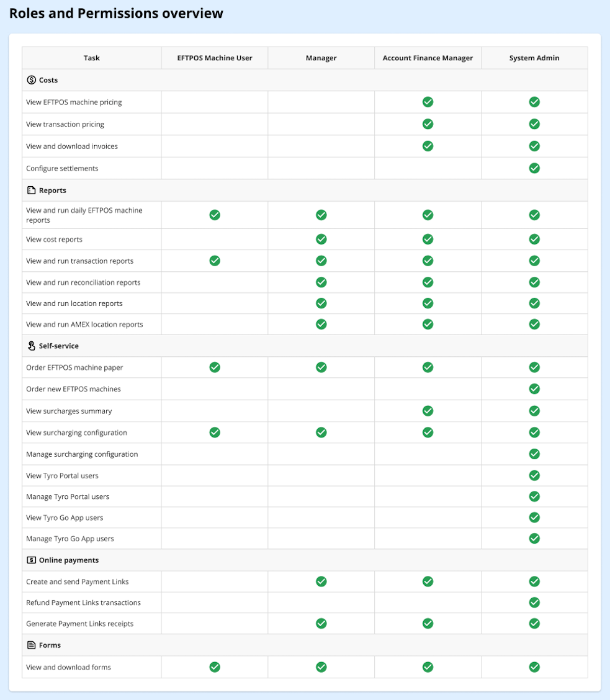The width and height of the screenshot is (610, 700).
Task: Click the System Admin column header
Action: pyautogui.click(x=534, y=58)
